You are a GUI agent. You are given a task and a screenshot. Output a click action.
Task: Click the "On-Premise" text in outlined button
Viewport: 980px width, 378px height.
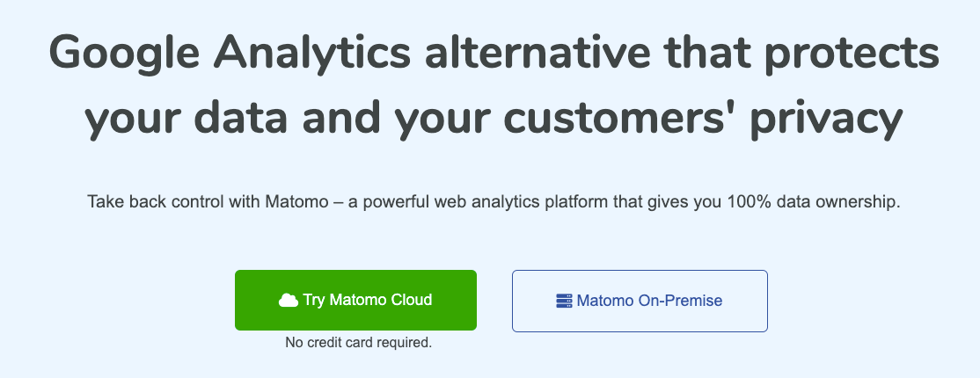680,302
